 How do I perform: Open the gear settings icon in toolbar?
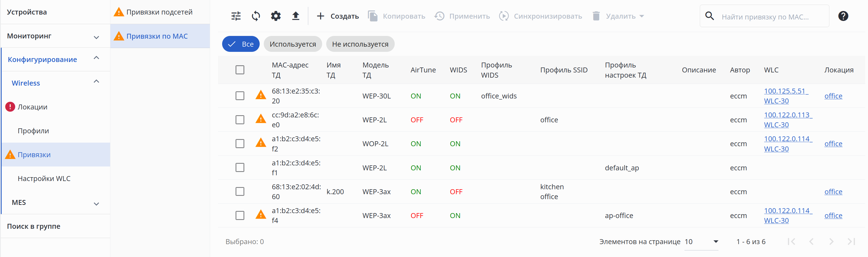coord(276,16)
